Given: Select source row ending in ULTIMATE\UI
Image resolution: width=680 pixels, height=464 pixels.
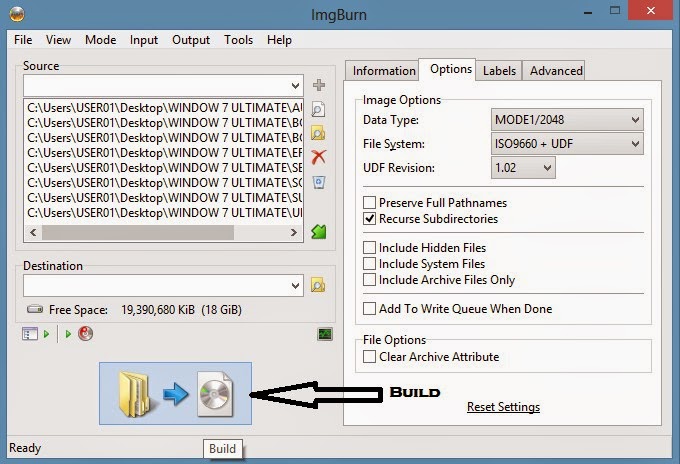Looking at the screenshot, I should tap(164, 213).
